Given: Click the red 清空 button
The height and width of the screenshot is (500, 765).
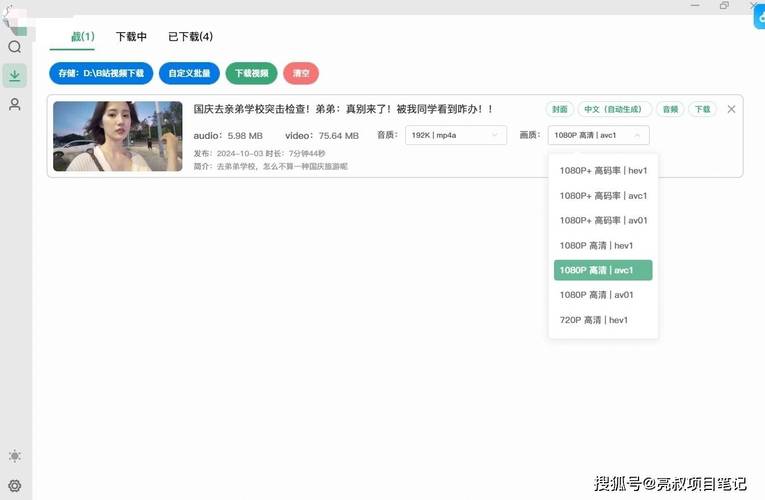Looking at the screenshot, I should coord(301,73).
